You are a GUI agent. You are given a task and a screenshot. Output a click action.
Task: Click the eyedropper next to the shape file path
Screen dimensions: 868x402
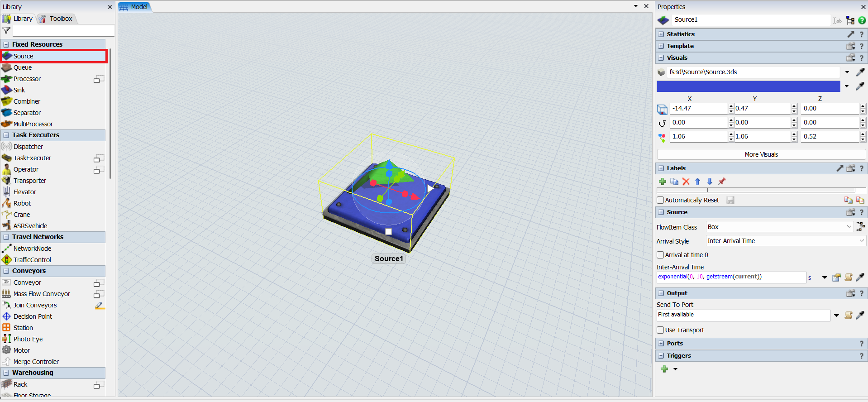860,72
